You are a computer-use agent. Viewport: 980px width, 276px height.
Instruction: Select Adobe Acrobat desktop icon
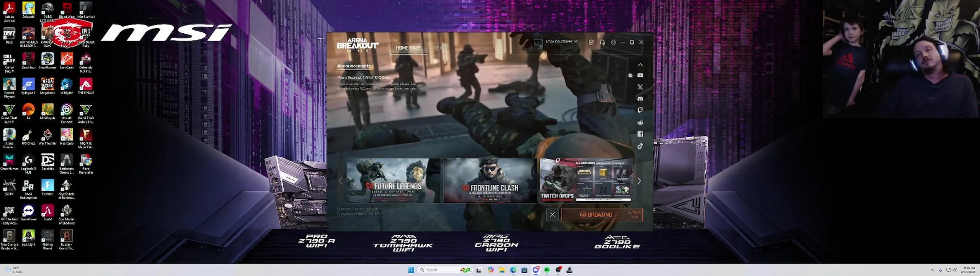(x=9, y=12)
